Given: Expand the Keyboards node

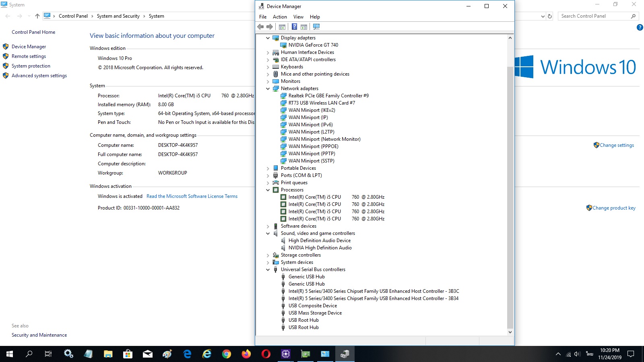Looking at the screenshot, I should coord(268,67).
